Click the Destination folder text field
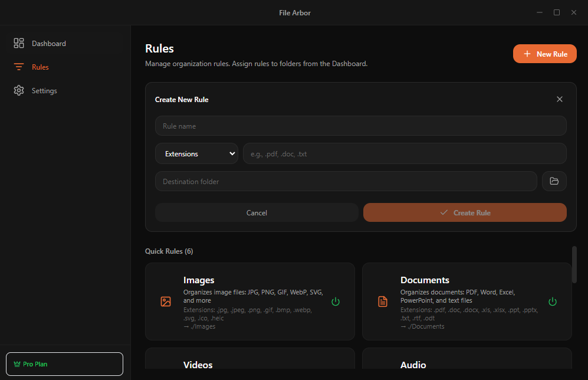This screenshot has height=380, width=588. [346, 181]
